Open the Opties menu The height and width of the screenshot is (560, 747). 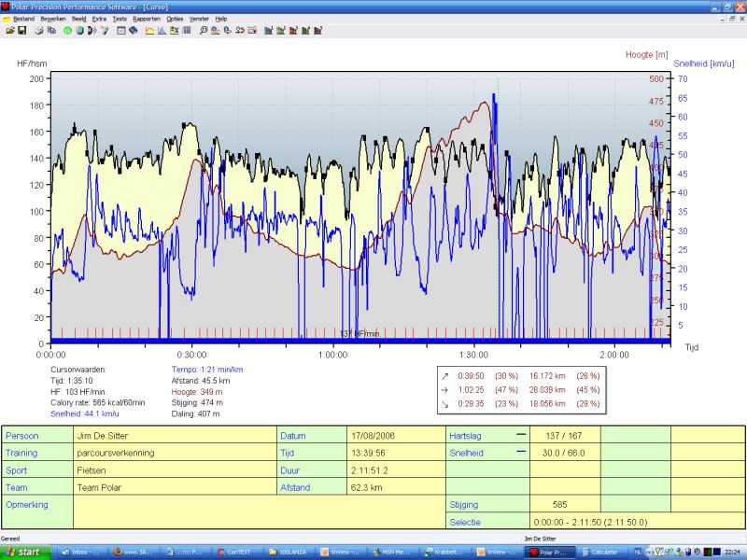175,19
